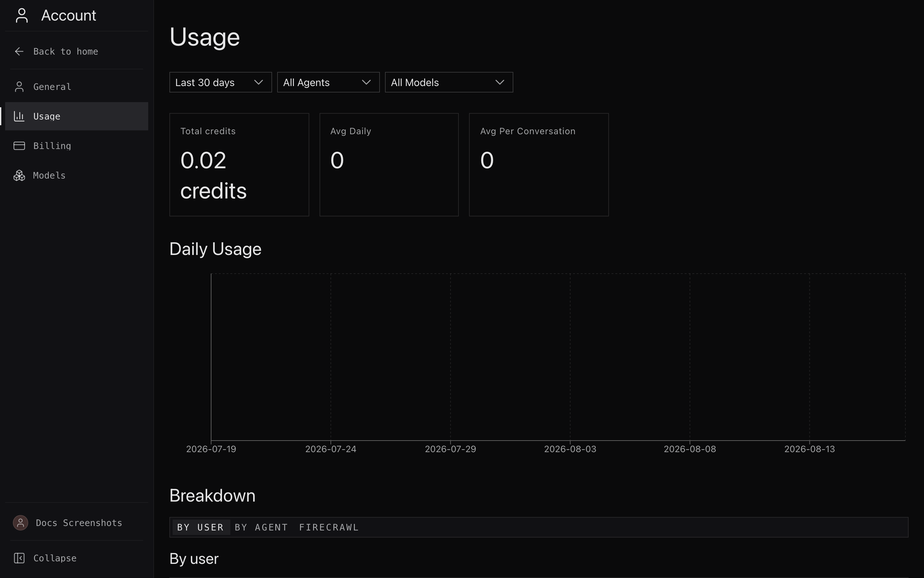Screen dimensions: 924x578
Task: Click the Models cubes icon
Action: [x=19, y=175]
